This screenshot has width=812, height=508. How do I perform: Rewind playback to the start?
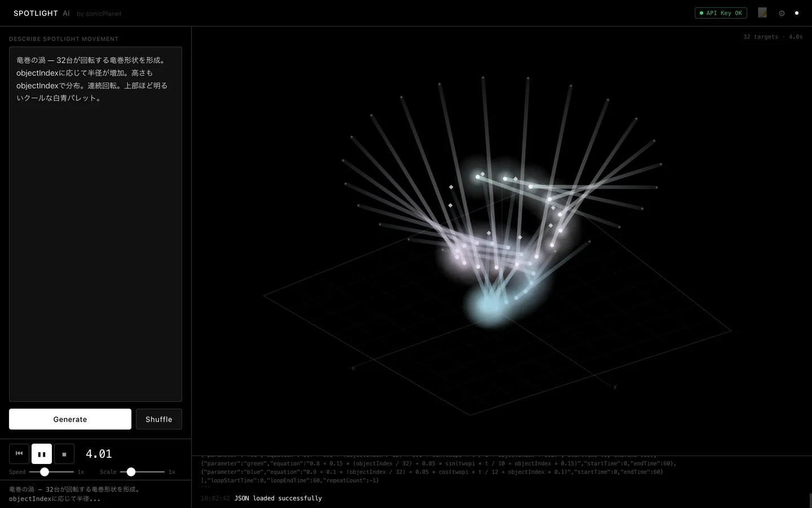tap(19, 454)
